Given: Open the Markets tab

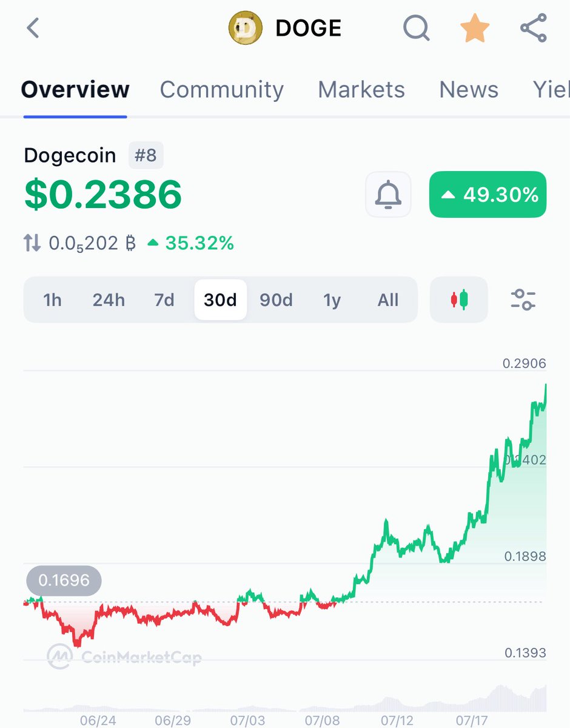Looking at the screenshot, I should point(361,90).
